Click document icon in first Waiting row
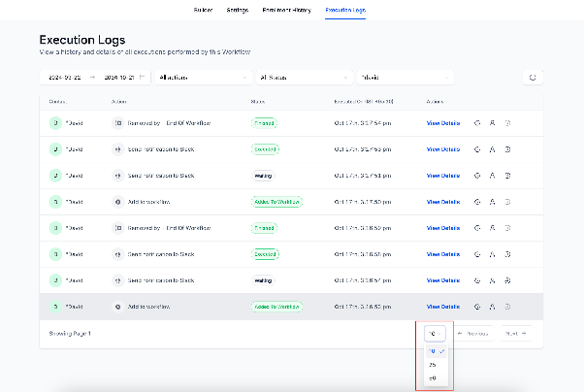The width and height of the screenshot is (584, 392). 507,176
